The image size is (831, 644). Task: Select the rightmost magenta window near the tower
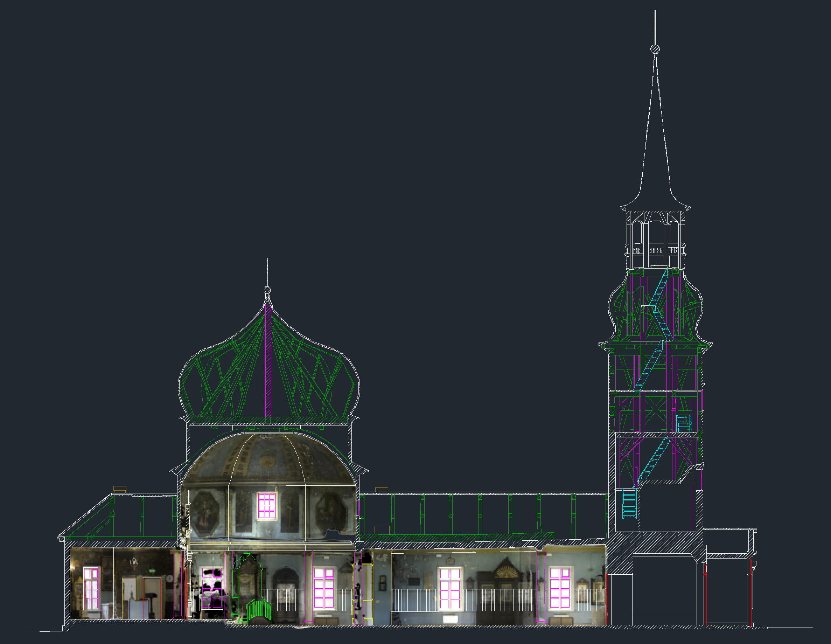point(560,588)
